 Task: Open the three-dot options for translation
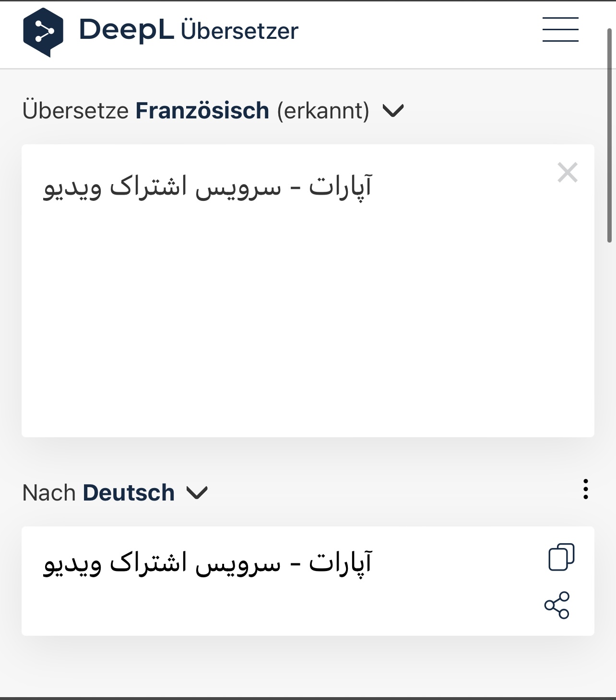[x=585, y=489]
